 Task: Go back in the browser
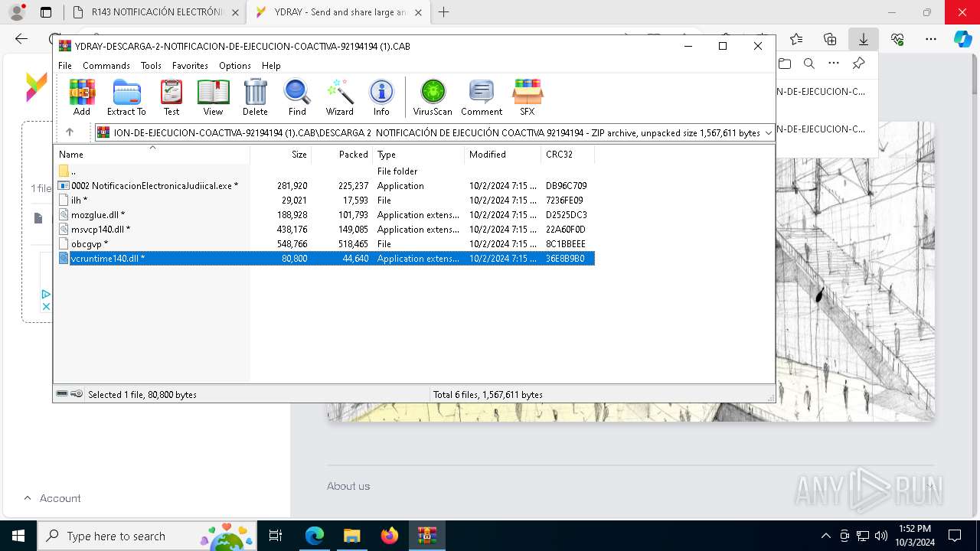21,38
